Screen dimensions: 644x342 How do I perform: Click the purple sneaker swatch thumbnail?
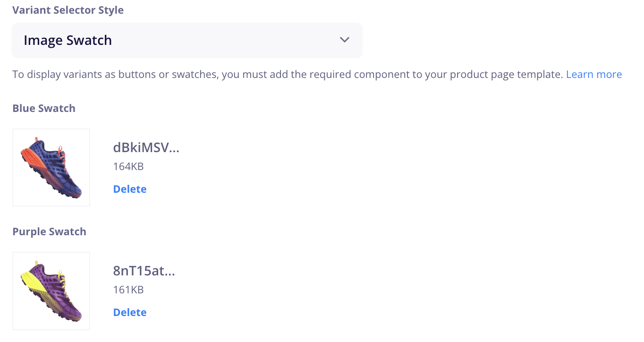[51, 291]
